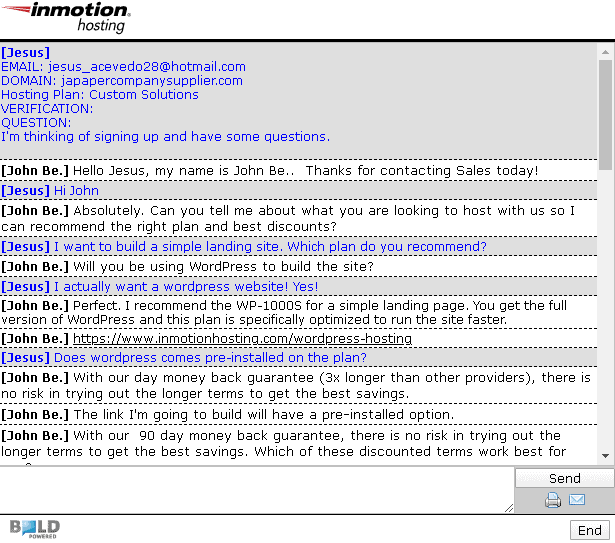Click the 'QUESTION:' line
Image resolution: width=615 pixels, height=543 pixels.
click(x=36, y=123)
